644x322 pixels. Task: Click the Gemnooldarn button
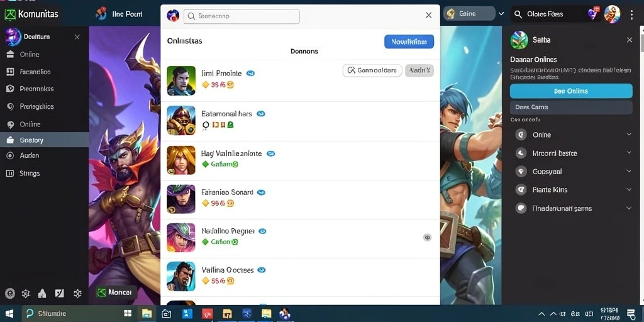tap(372, 70)
